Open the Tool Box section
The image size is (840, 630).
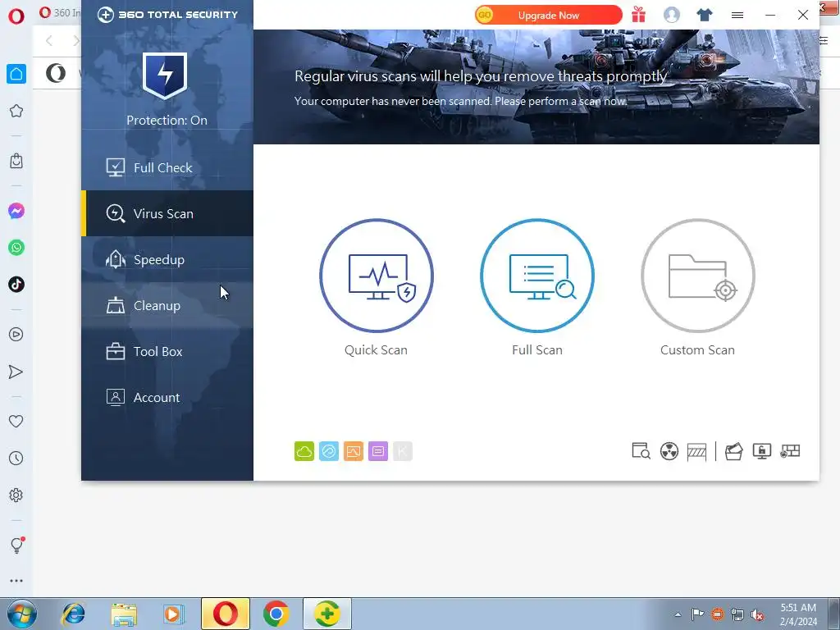(167, 352)
